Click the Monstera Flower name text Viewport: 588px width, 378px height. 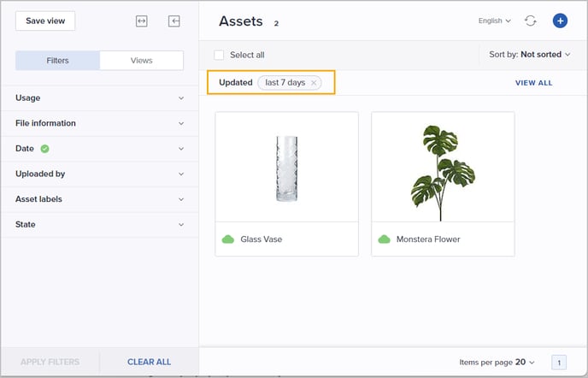[x=428, y=239]
